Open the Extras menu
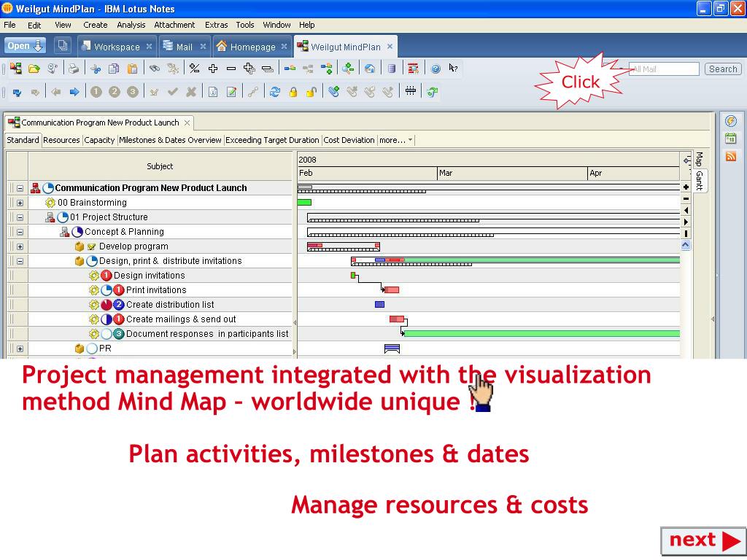This screenshot has height=560, width=747. tap(216, 25)
